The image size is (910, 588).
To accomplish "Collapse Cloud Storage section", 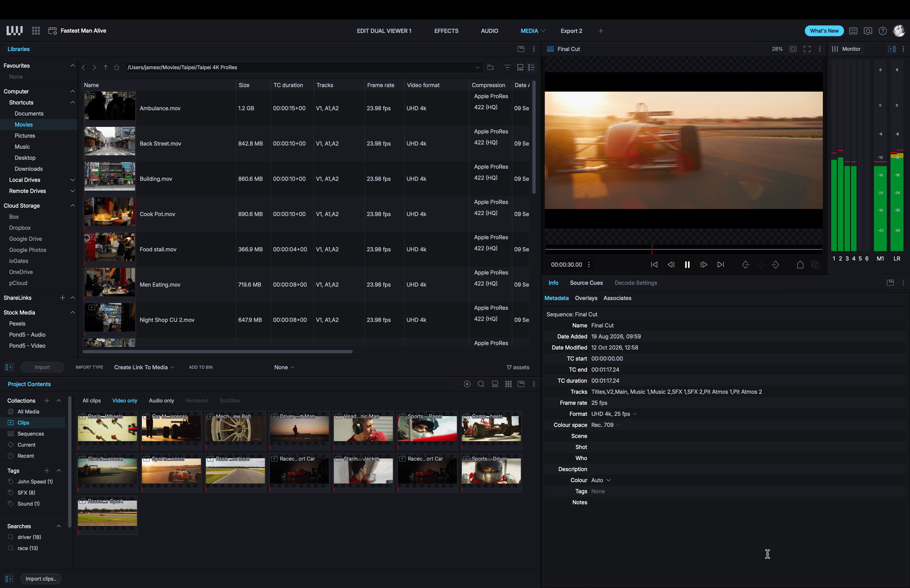I will 73,206.
